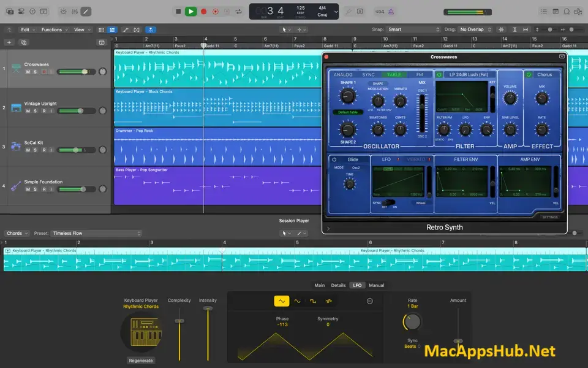
Task: Click the duplicate track icon
Action: (24, 42)
